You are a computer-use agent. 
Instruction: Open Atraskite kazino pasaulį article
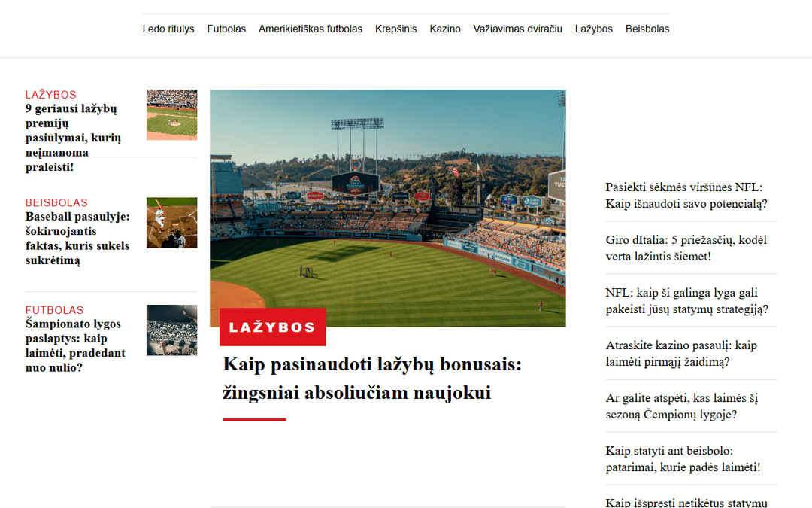(681, 354)
